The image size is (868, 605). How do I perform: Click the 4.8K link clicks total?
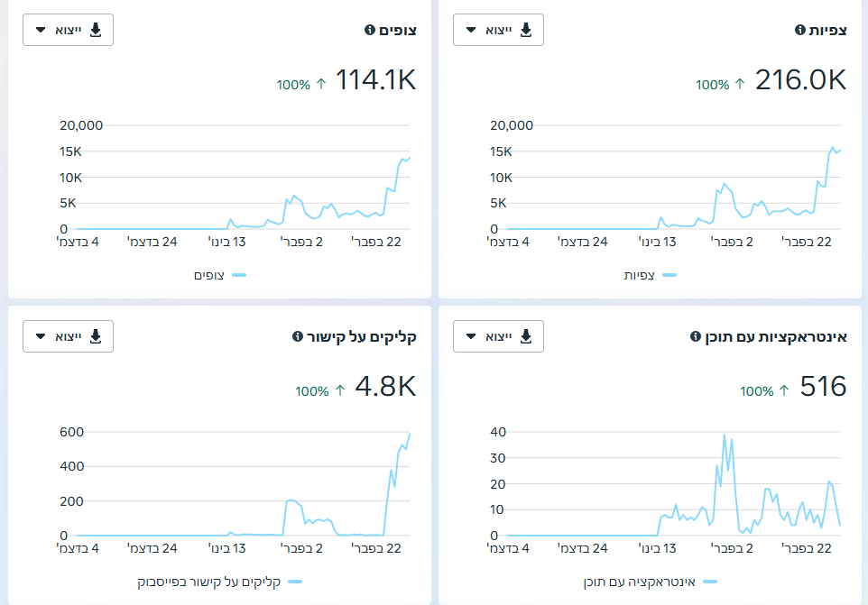(x=385, y=386)
